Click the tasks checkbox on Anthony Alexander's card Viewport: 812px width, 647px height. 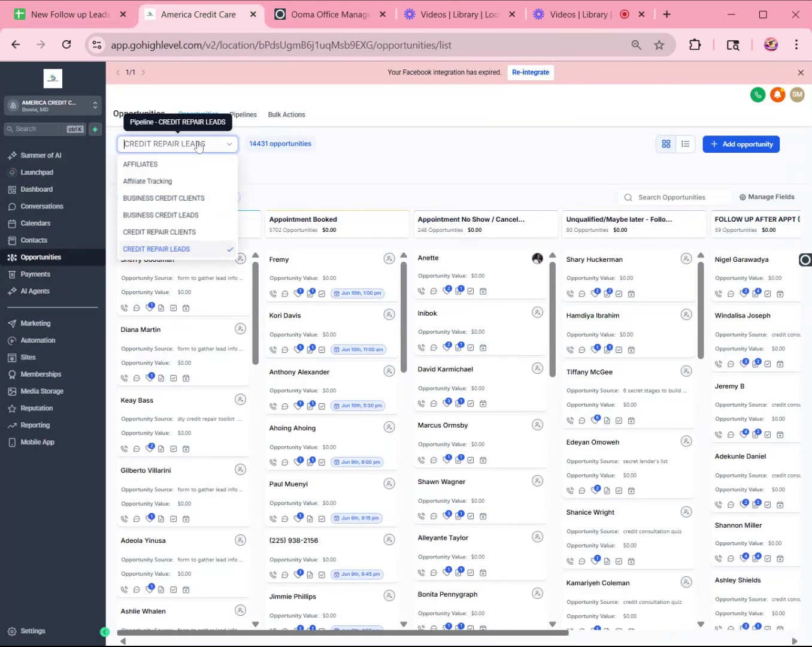pos(322,406)
